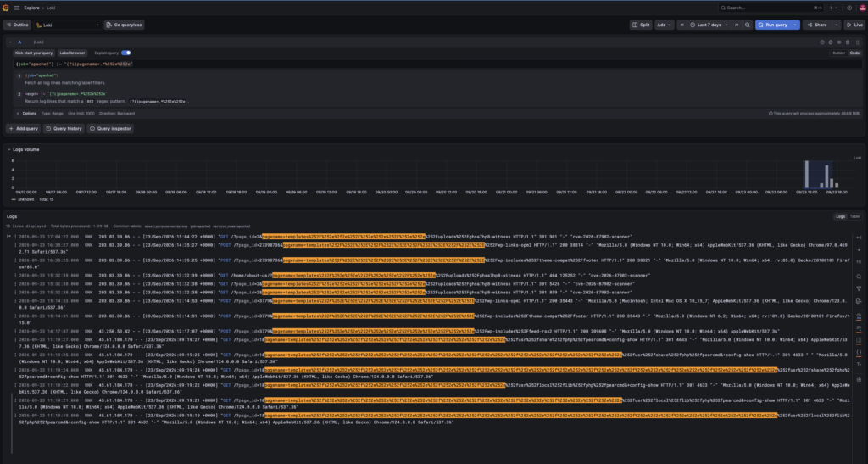Click the Grafana logo icon
Image resolution: width=868 pixels, height=464 pixels.
coord(6,8)
